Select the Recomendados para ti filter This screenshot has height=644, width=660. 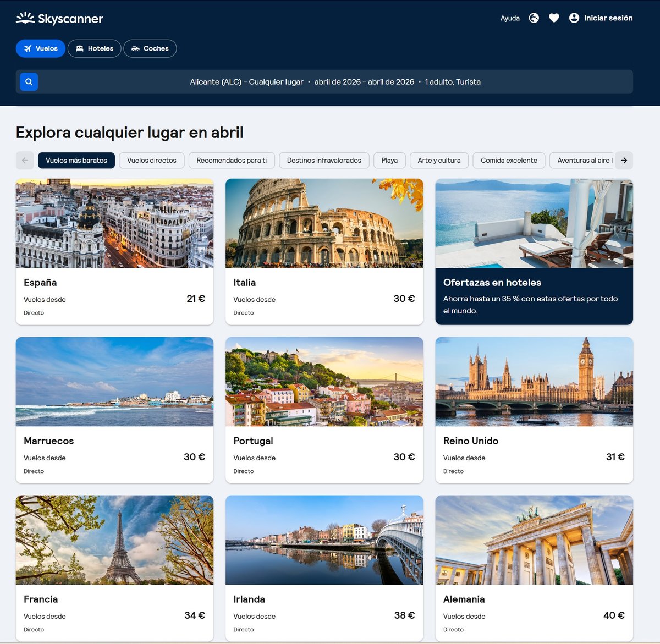(231, 161)
